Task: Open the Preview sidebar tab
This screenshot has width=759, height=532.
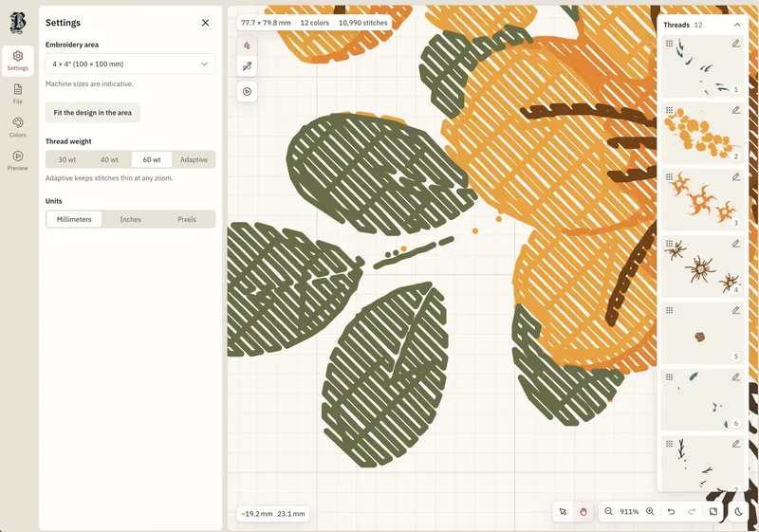Action: pos(17,160)
